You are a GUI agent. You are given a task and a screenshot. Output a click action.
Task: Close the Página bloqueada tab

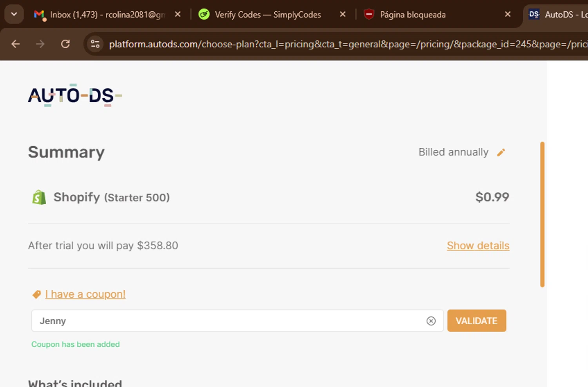pos(508,15)
